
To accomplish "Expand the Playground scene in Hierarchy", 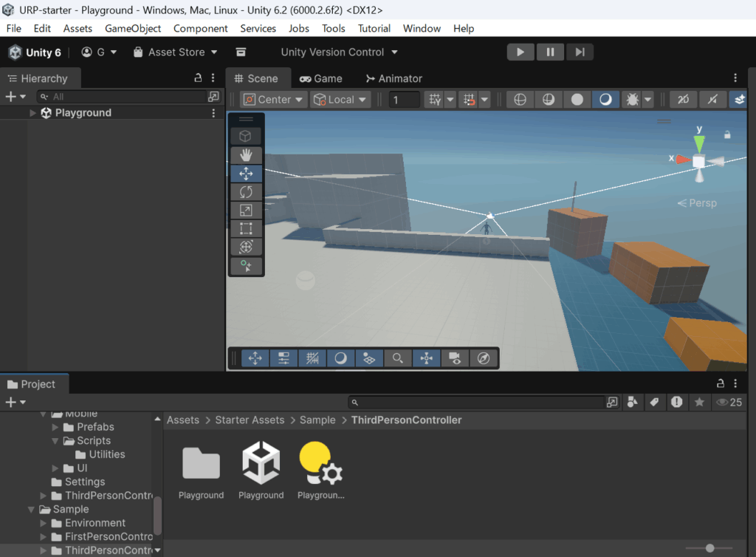I will 32,113.
